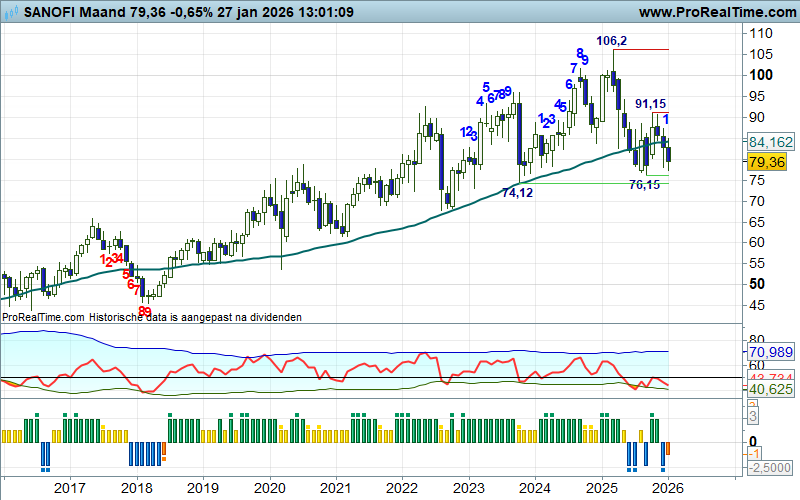Click the www.ProRealTime.com link
This screenshot has height=500, width=800.
714,13
